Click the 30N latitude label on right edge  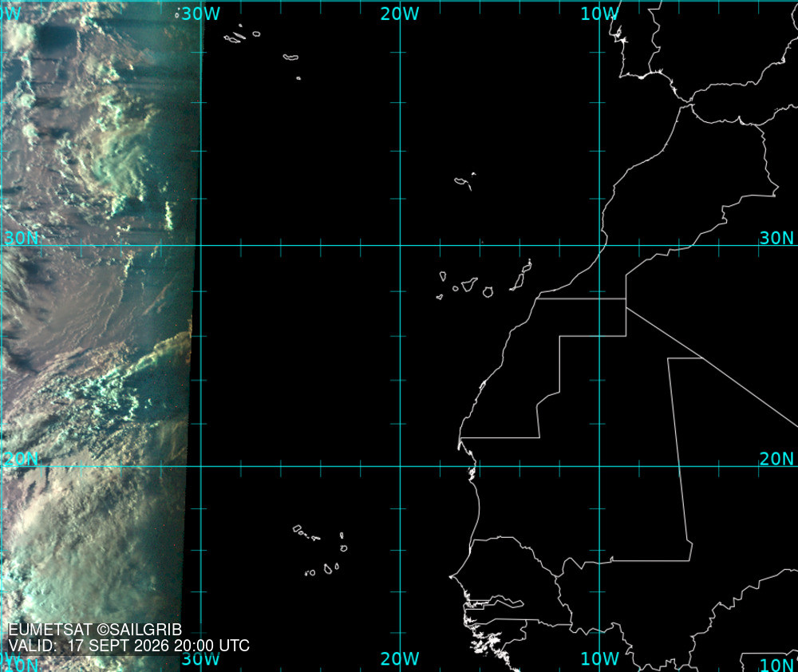click(776, 238)
